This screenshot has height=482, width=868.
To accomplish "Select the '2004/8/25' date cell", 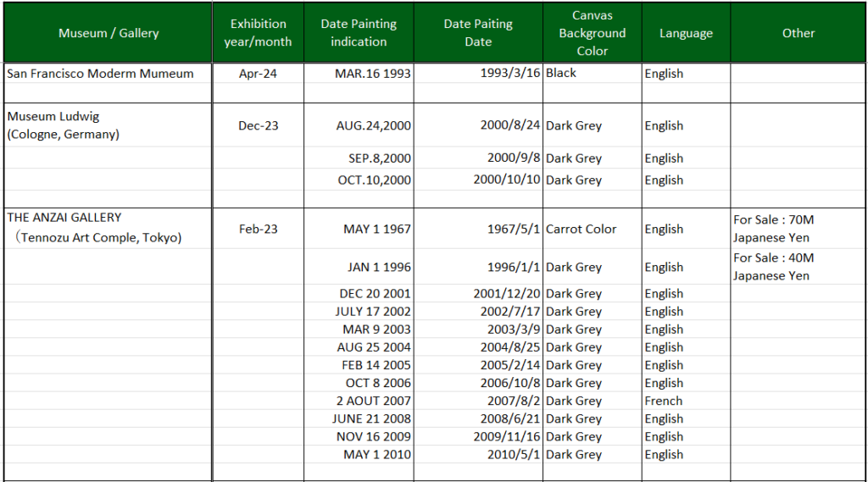I will point(478,347).
